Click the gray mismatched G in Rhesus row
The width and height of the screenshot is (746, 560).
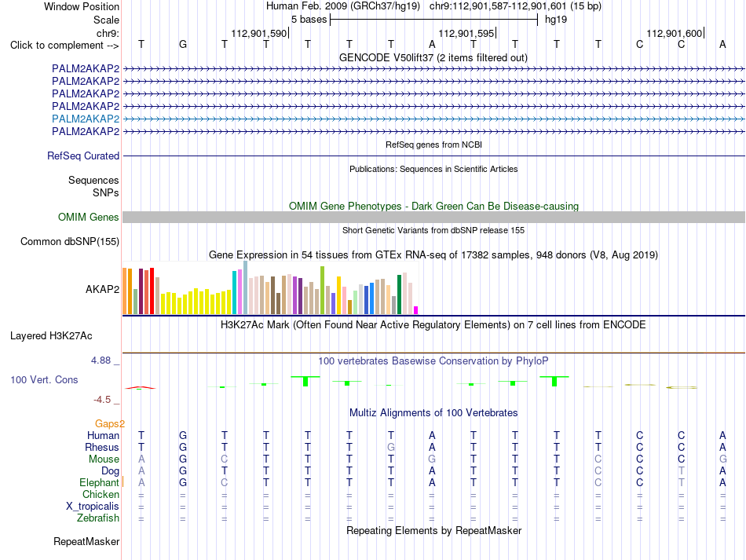click(390, 447)
